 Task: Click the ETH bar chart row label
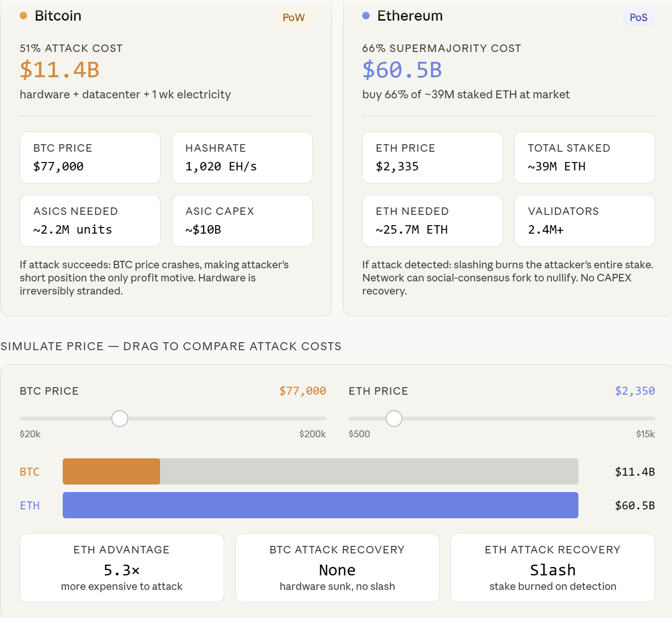[x=29, y=506]
